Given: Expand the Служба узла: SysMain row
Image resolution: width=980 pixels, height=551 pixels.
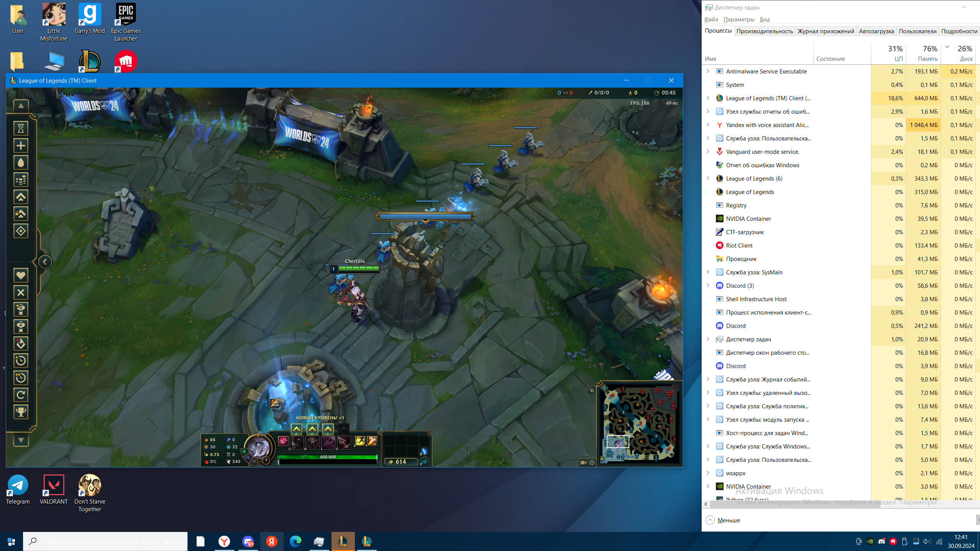Looking at the screenshot, I should [x=708, y=272].
